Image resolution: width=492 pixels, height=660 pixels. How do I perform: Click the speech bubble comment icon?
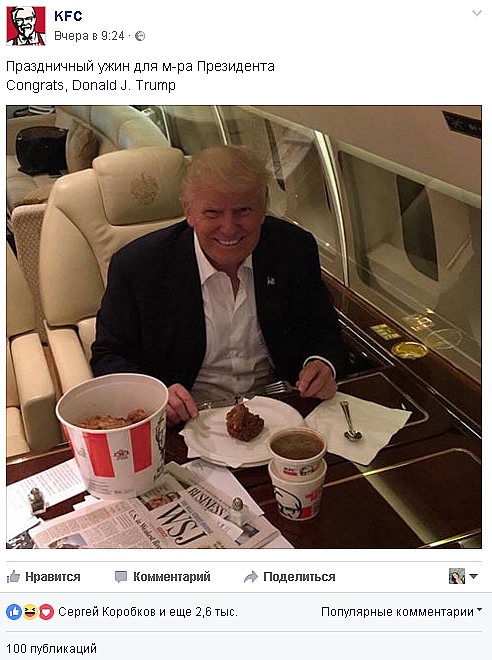point(121,577)
